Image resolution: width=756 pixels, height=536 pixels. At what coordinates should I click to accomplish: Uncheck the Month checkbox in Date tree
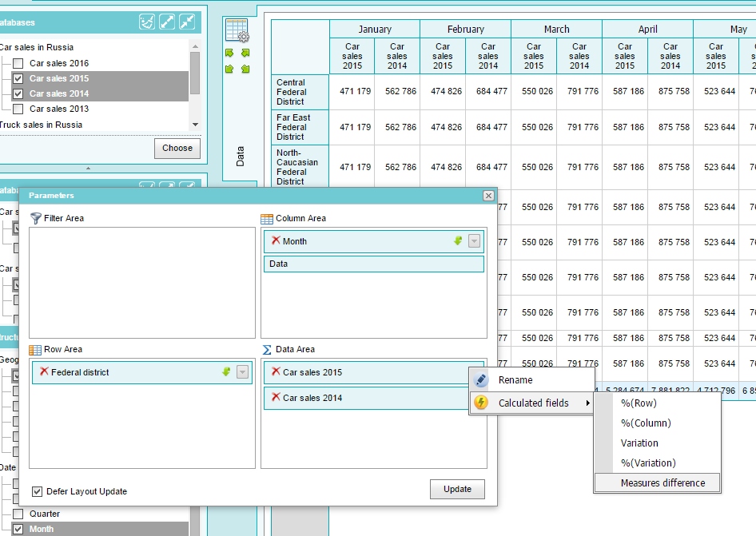[18, 529]
